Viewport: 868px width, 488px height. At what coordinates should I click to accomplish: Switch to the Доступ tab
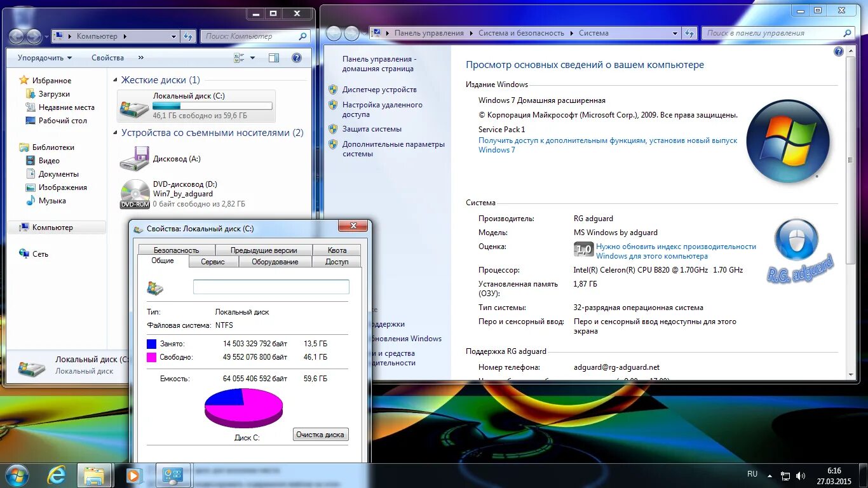[x=337, y=262]
